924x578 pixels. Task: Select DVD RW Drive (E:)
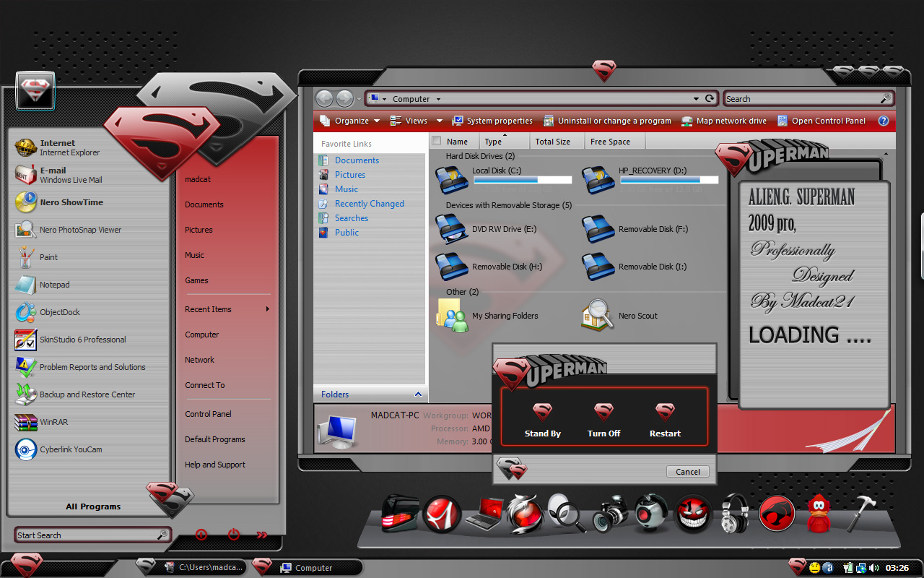(x=487, y=229)
